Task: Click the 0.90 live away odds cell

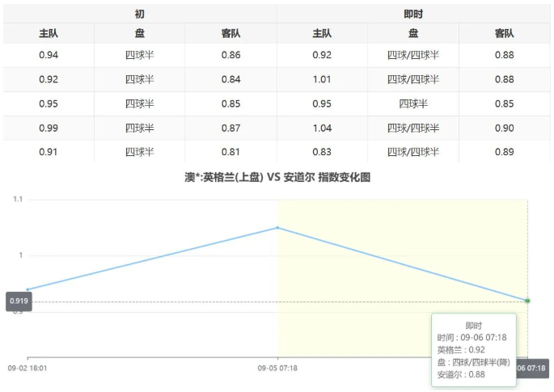Action: tap(504, 128)
